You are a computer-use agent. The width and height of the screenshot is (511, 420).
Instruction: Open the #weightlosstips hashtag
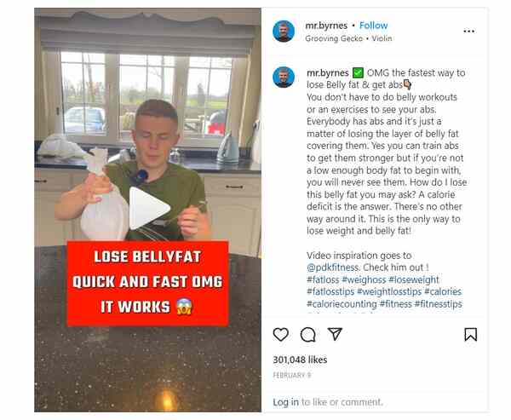tap(389, 291)
